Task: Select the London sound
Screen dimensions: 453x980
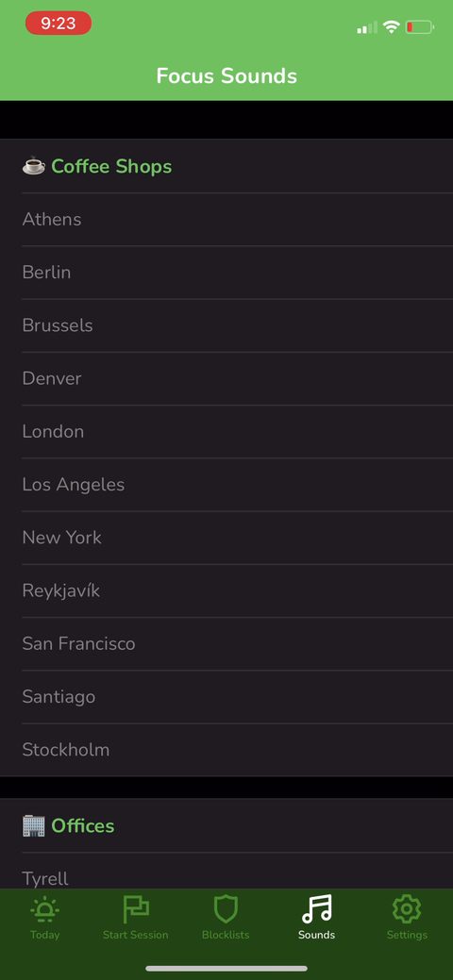Action: 226,432
